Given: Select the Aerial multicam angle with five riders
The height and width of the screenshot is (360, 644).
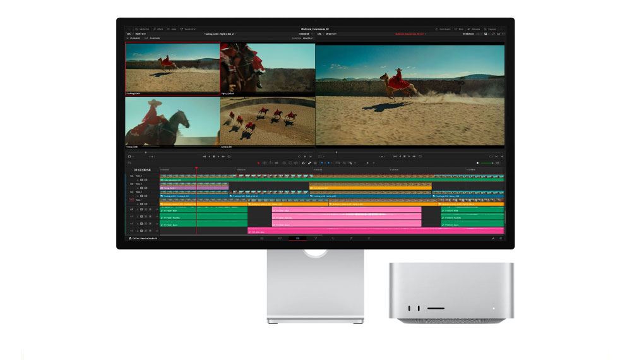Looking at the screenshot, I should tap(268, 122).
